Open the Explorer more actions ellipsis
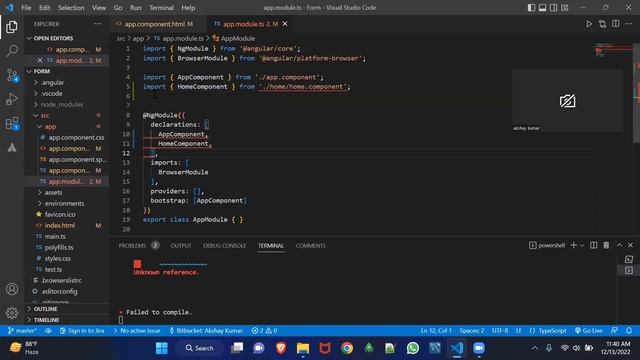Image resolution: width=640 pixels, height=360 pixels. coord(97,24)
